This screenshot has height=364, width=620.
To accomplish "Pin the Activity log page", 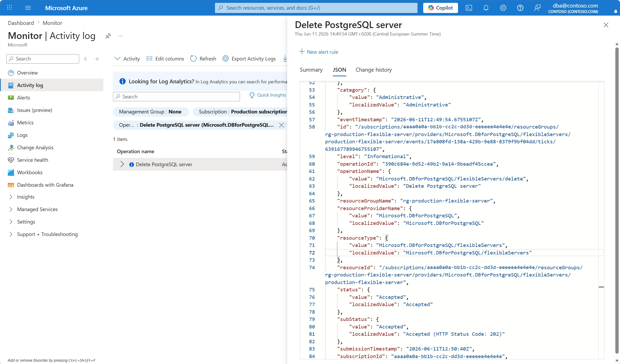I will coord(108,36).
